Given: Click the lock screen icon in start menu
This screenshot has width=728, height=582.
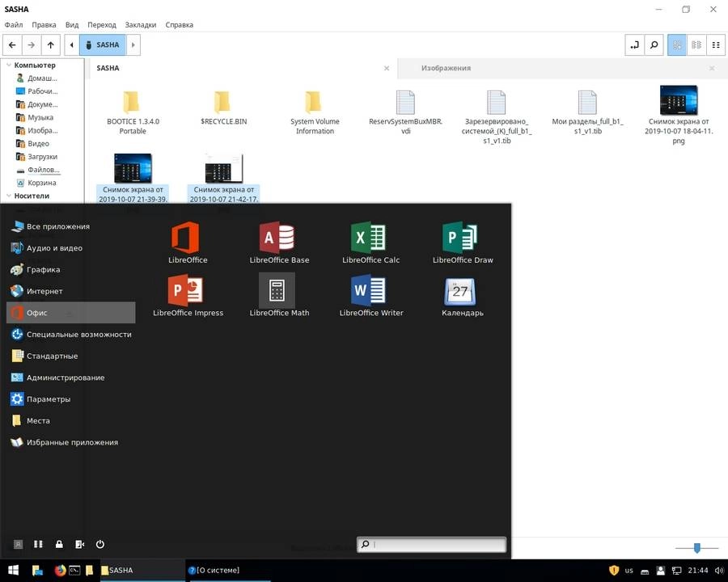Looking at the screenshot, I should click(x=59, y=544).
